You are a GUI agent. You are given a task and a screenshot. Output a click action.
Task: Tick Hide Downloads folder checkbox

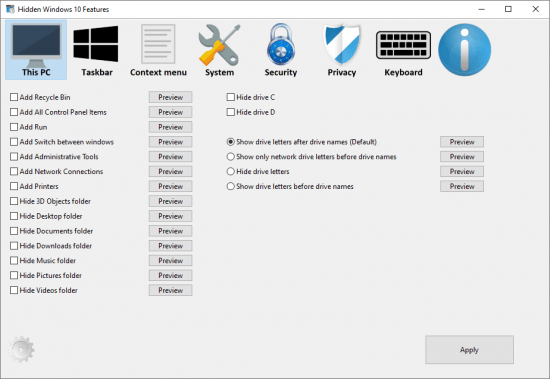[x=14, y=246]
